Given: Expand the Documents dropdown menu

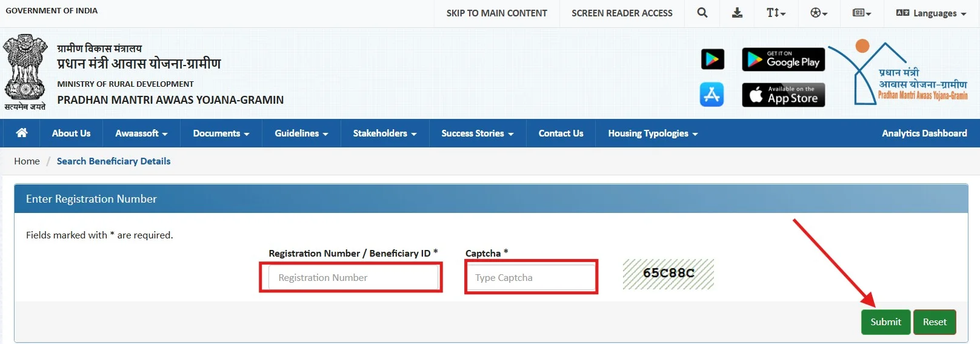Looking at the screenshot, I should point(221,133).
